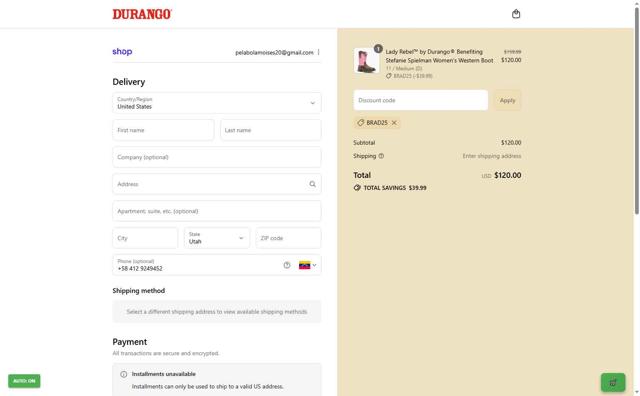
Task: Click the Apartment, suite, etc. field
Action: pos(217,211)
